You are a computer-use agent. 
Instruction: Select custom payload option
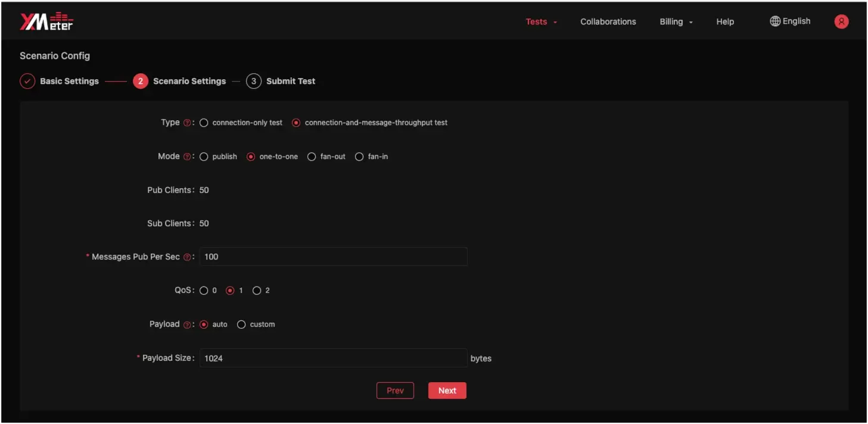coord(241,325)
